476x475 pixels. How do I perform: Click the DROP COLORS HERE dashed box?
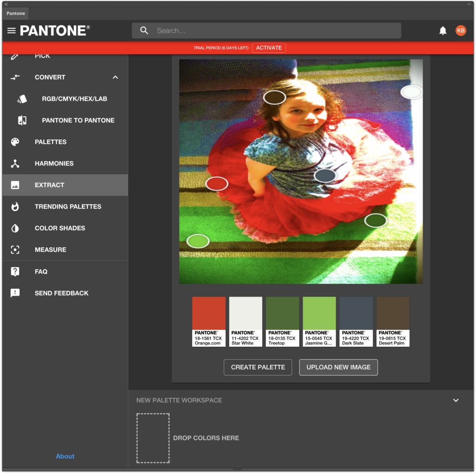click(x=153, y=438)
